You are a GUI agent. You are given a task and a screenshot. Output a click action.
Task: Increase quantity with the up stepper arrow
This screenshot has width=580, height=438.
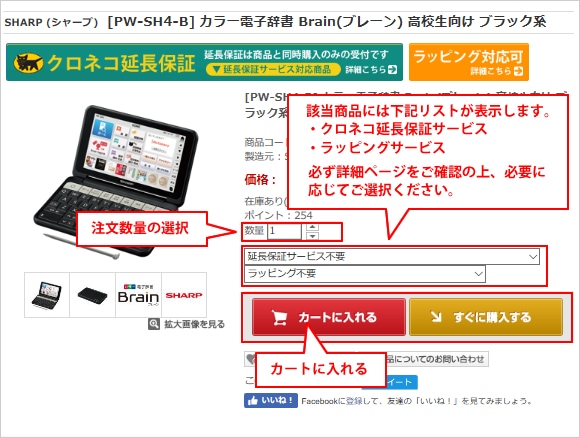[x=313, y=227]
